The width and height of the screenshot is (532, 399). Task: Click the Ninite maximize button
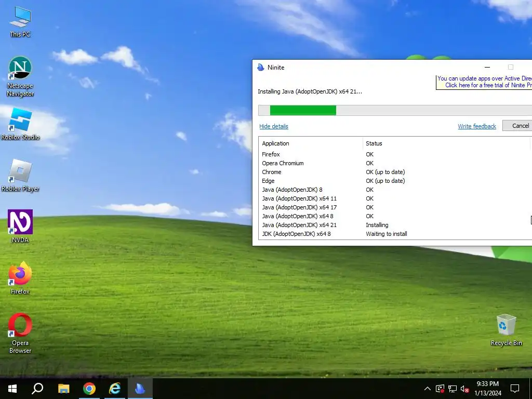[511, 67]
